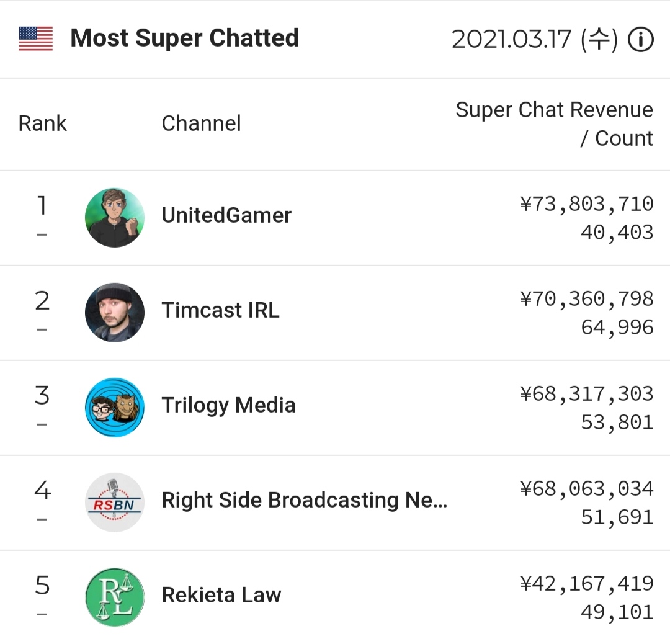
Task: Click the info icon beside the date
Action: tap(640, 39)
